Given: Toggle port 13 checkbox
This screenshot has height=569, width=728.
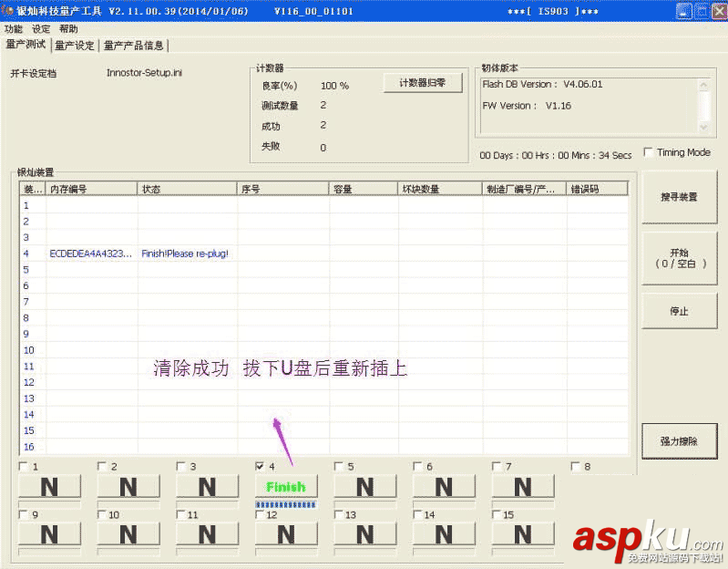Looking at the screenshot, I should tap(338, 514).
